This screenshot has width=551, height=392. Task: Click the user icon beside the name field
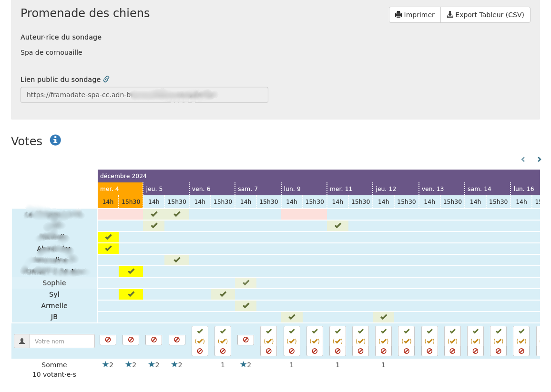click(x=22, y=341)
